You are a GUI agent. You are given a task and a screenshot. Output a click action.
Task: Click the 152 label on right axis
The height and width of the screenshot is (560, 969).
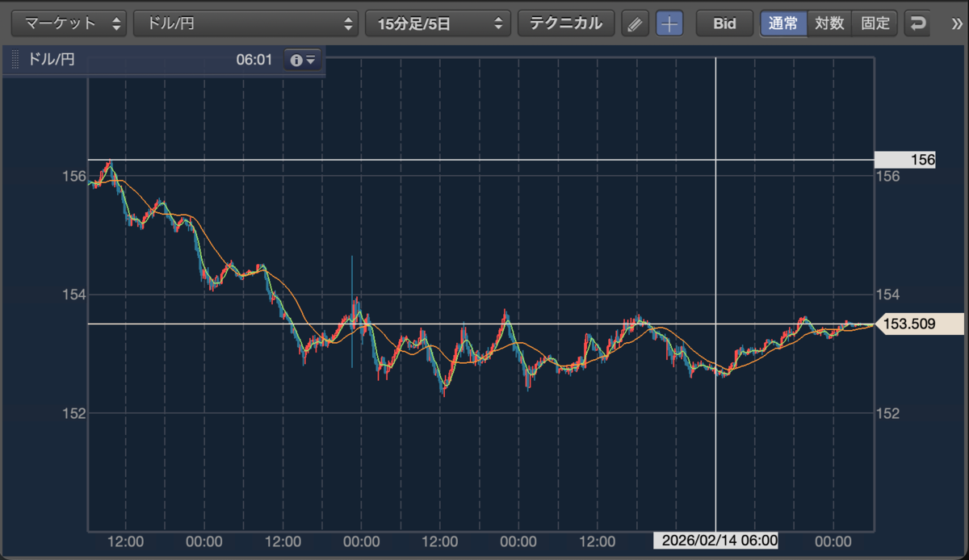pos(889,413)
